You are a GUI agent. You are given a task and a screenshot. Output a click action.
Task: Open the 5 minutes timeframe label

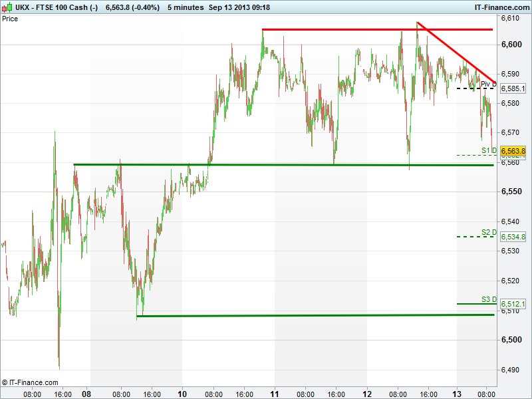click(164, 7)
